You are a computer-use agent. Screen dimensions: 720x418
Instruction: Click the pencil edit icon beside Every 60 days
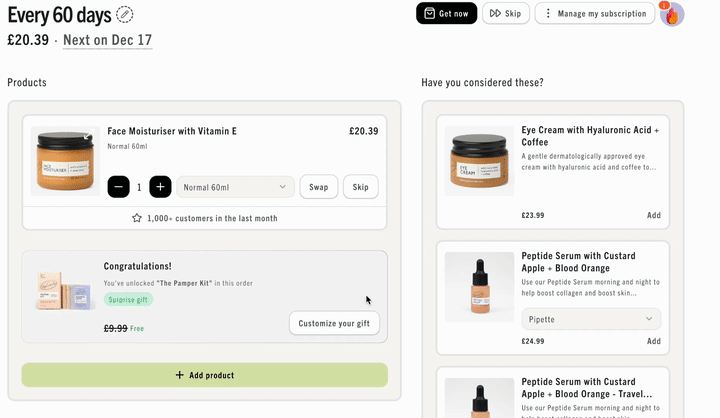click(124, 15)
